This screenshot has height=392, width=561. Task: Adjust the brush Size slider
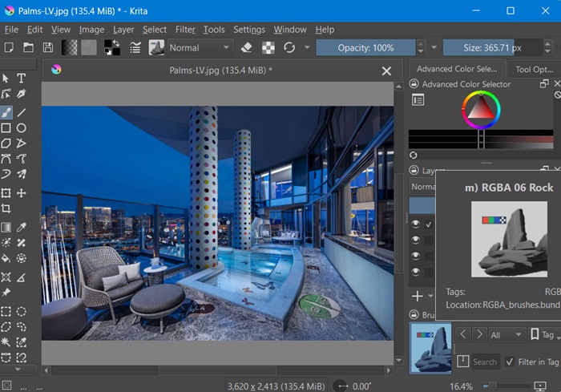tap(493, 47)
